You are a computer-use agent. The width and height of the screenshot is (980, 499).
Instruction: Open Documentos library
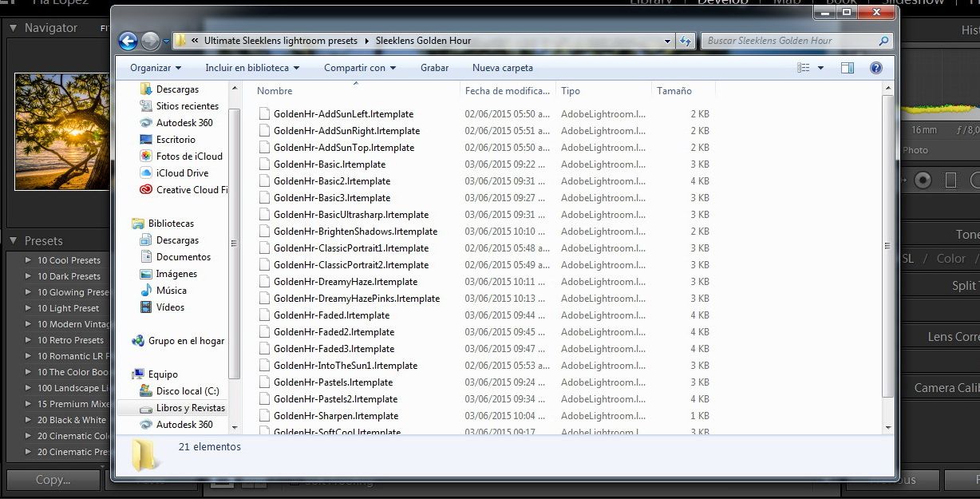184,257
